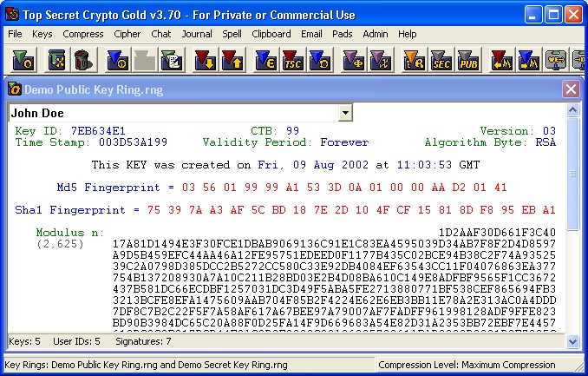588x376 pixels.
Task: Maximize the Top Secret Crypto Gold window
Action: click(553, 15)
